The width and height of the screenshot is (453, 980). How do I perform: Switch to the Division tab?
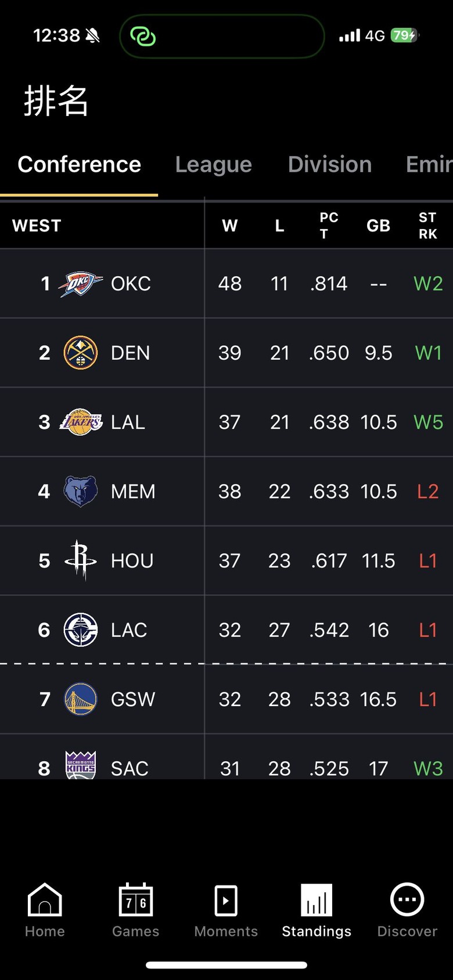(x=330, y=165)
